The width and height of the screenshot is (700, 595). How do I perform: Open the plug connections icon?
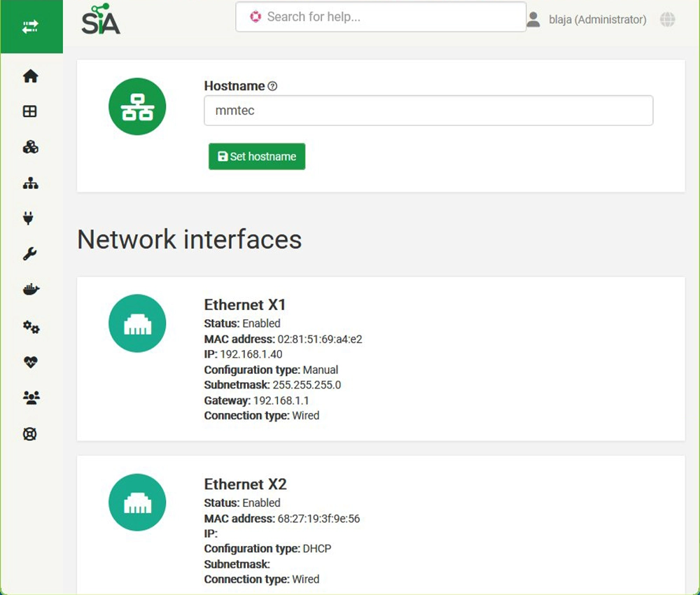[28, 218]
